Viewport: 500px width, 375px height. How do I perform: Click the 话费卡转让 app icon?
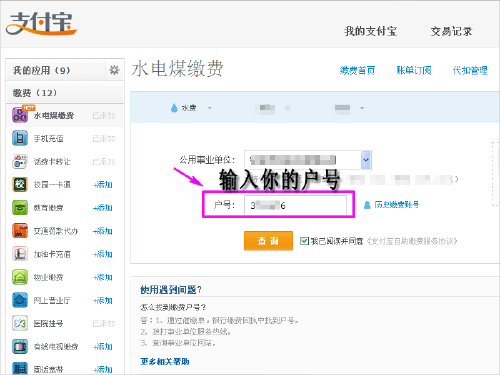pyautogui.click(x=20, y=161)
